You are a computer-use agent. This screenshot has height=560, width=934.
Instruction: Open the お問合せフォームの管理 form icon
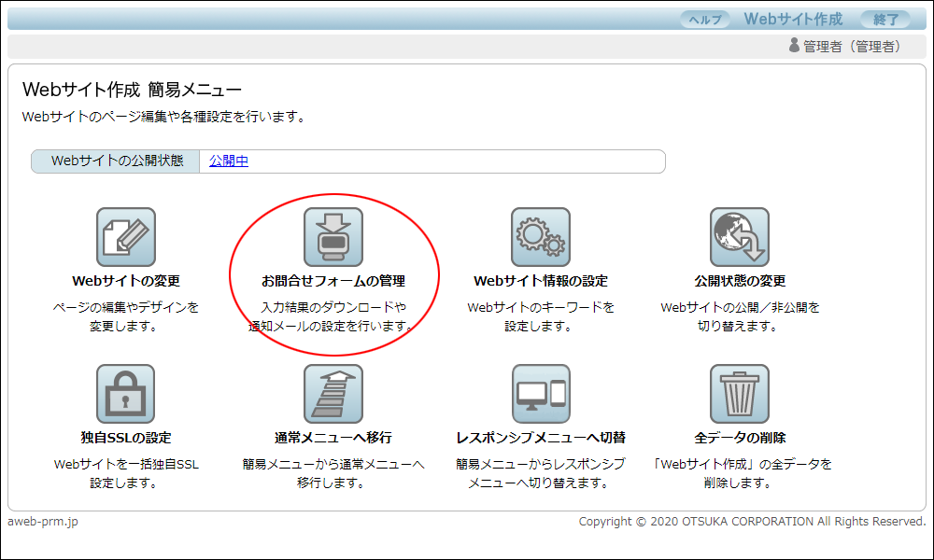pyautogui.click(x=333, y=236)
